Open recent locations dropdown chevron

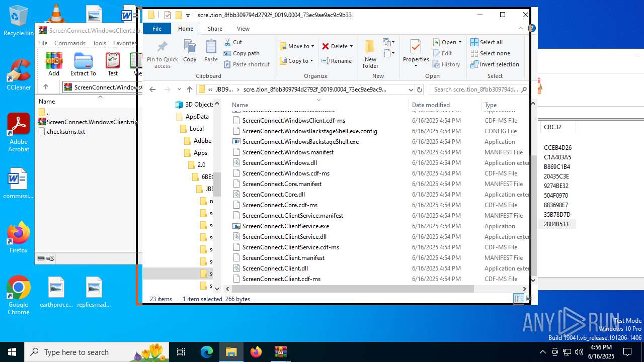(179, 89)
